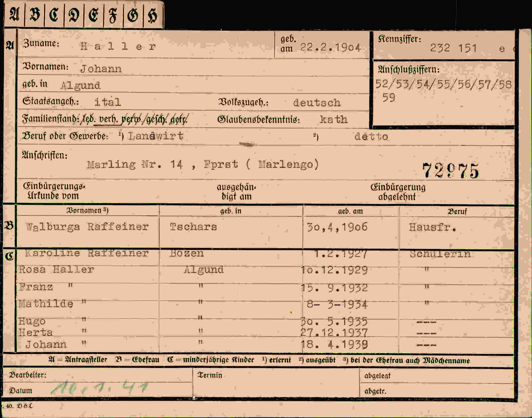Select the index tab letter F
The height and width of the screenshot is (418, 532).
[113, 16]
